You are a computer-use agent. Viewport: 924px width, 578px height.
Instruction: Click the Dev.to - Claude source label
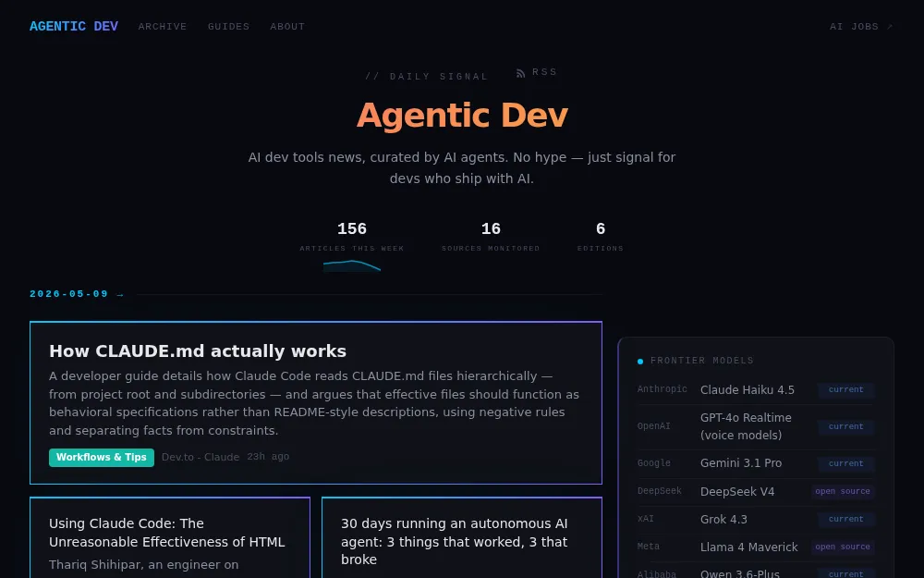click(x=201, y=457)
